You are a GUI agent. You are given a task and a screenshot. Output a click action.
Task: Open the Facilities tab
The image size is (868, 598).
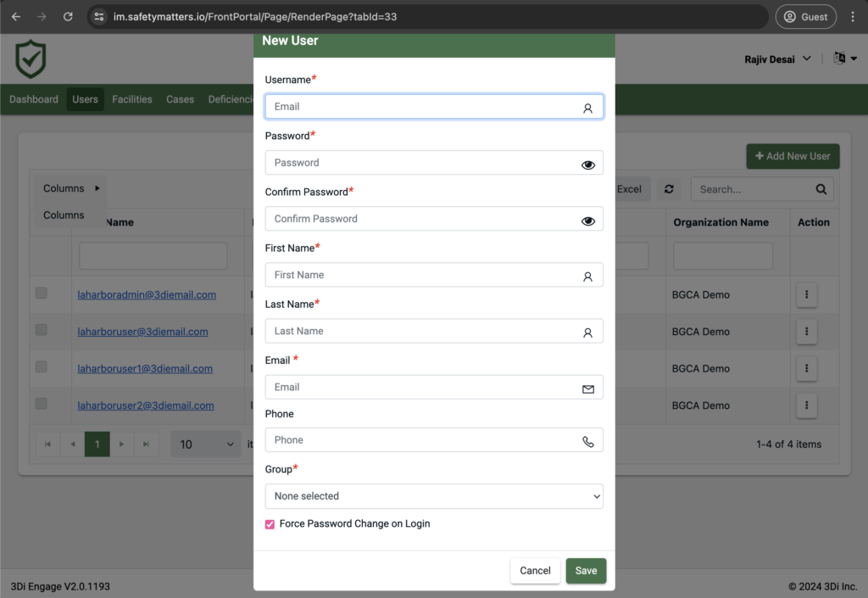131,99
